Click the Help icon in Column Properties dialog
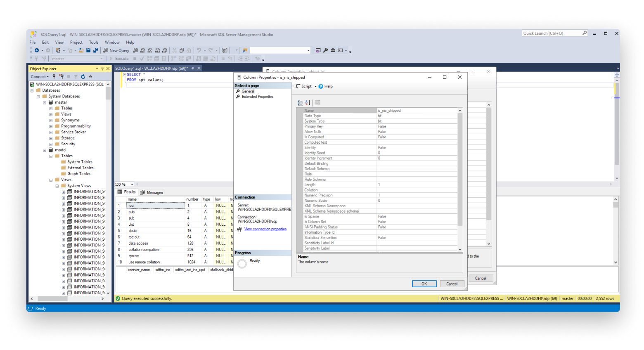Image resolution: width=644 pixels, height=350 pixels. click(x=321, y=86)
